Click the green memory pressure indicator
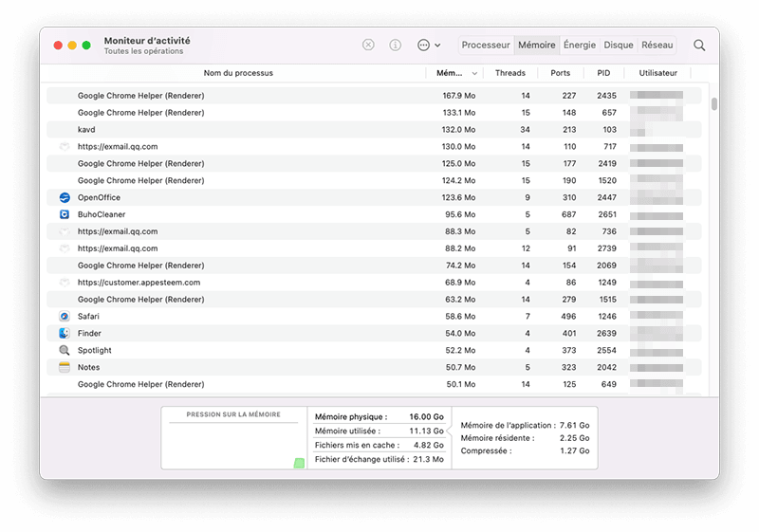Screen dimensions: 759x532 click(299, 463)
